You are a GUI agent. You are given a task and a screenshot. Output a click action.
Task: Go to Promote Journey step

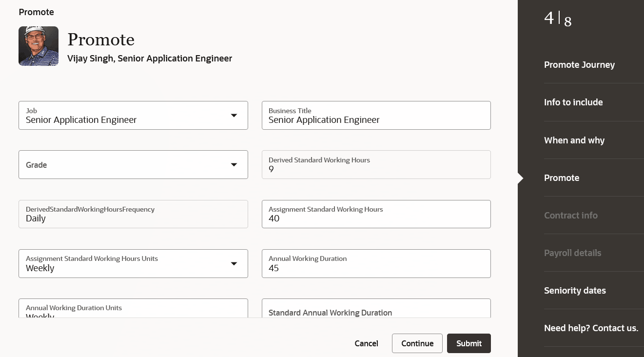[x=579, y=65]
